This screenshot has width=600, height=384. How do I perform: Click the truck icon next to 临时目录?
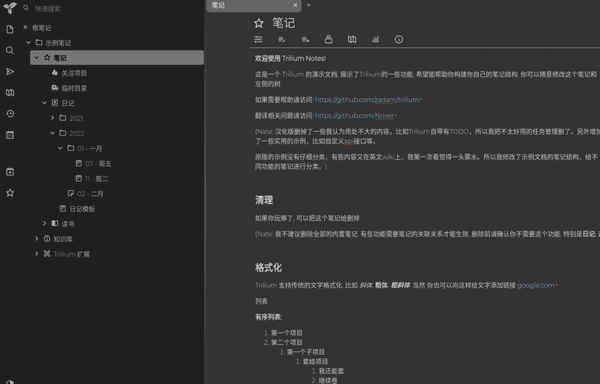point(55,88)
